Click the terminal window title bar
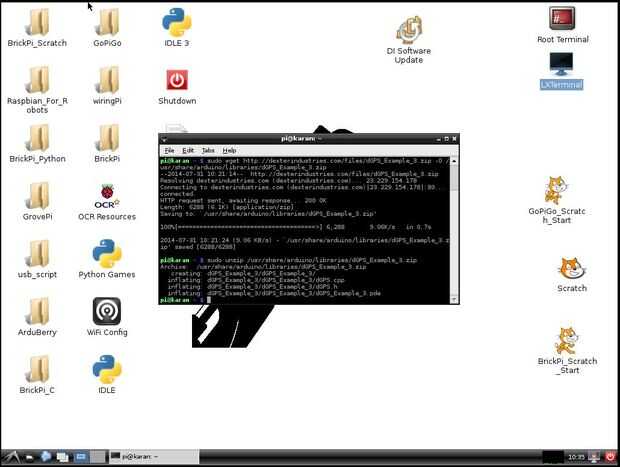Viewport: 620px width, 467px height. 301,138
